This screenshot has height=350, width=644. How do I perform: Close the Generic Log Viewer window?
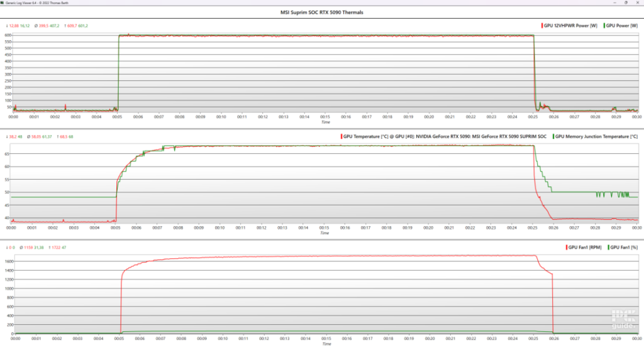coord(638,3)
